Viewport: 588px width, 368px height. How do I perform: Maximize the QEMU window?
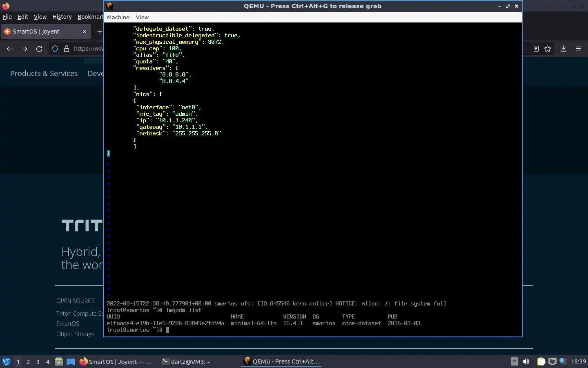tap(508, 6)
